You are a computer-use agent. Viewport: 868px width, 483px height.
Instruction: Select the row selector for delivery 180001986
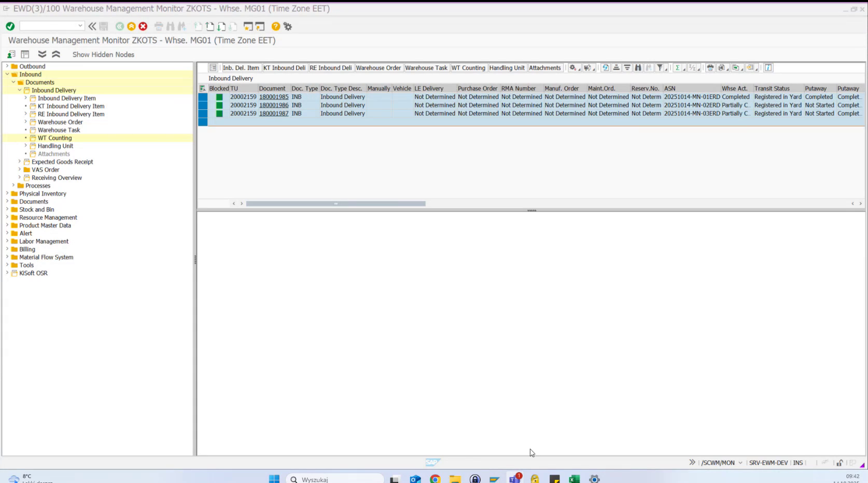click(203, 105)
